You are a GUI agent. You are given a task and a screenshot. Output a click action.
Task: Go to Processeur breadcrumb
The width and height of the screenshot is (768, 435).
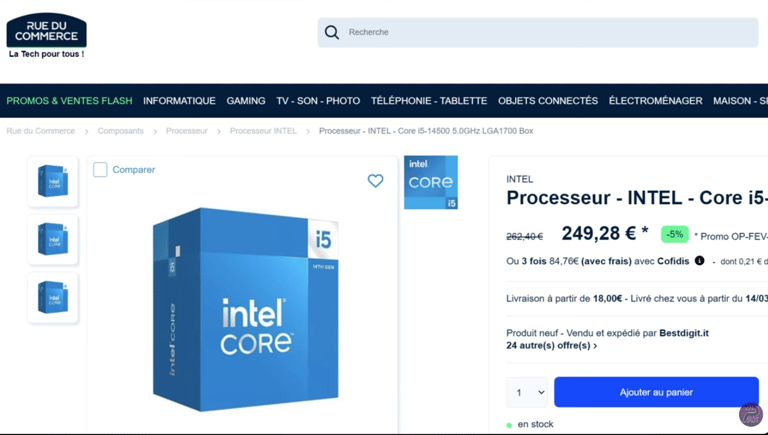187,131
